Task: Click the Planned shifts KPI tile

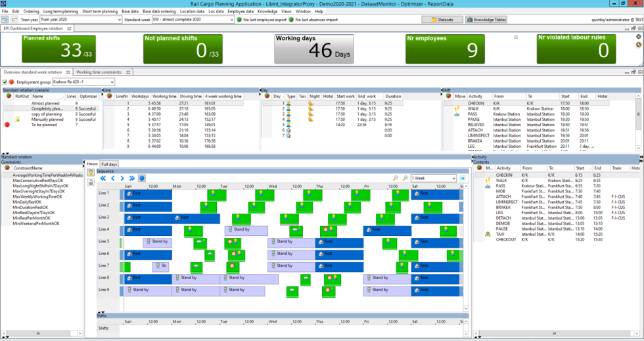Action: 59,49
